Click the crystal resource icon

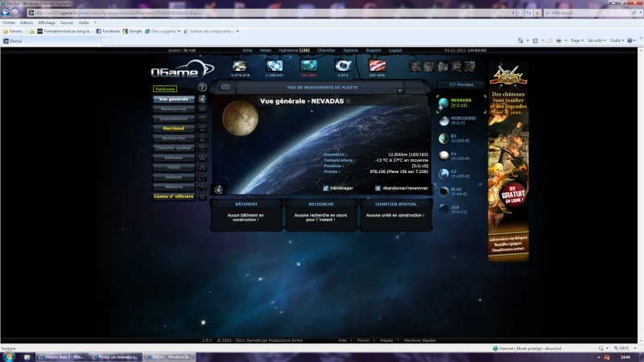[274, 66]
